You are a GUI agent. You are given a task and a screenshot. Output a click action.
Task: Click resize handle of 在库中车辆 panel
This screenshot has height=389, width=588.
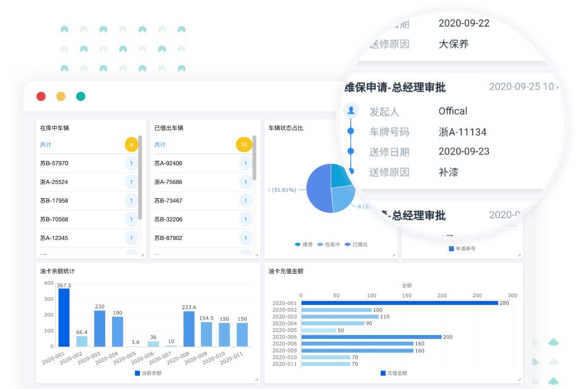pos(143,255)
